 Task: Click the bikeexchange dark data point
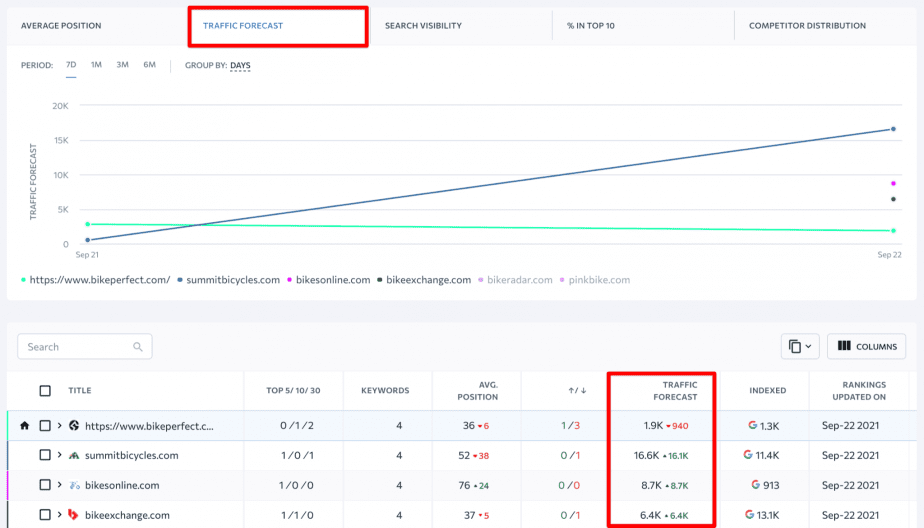pyautogui.click(x=893, y=199)
